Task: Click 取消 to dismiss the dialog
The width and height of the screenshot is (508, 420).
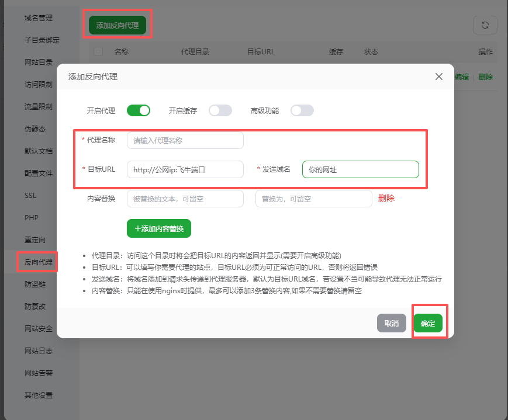Action: [391, 322]
